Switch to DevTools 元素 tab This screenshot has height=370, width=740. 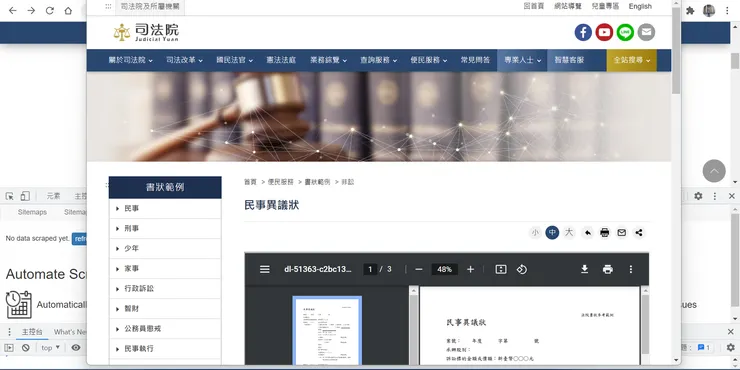point(53,196)
